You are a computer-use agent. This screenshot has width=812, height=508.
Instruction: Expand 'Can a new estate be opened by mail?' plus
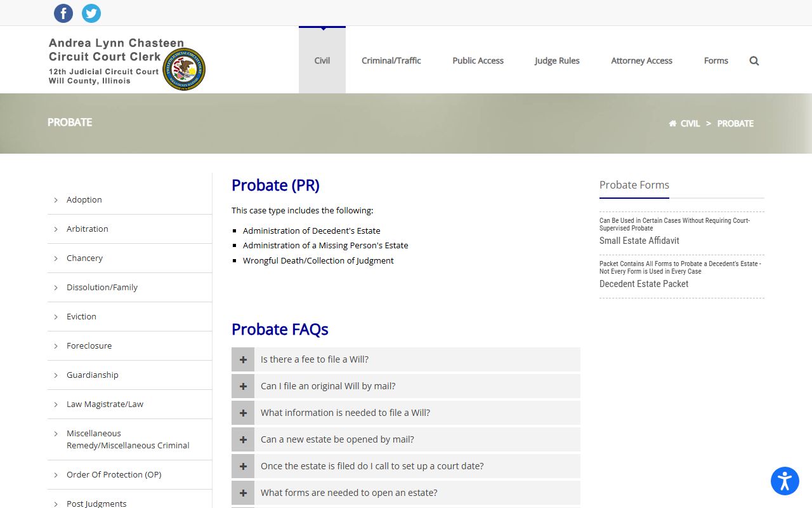(x=243, y=439)
